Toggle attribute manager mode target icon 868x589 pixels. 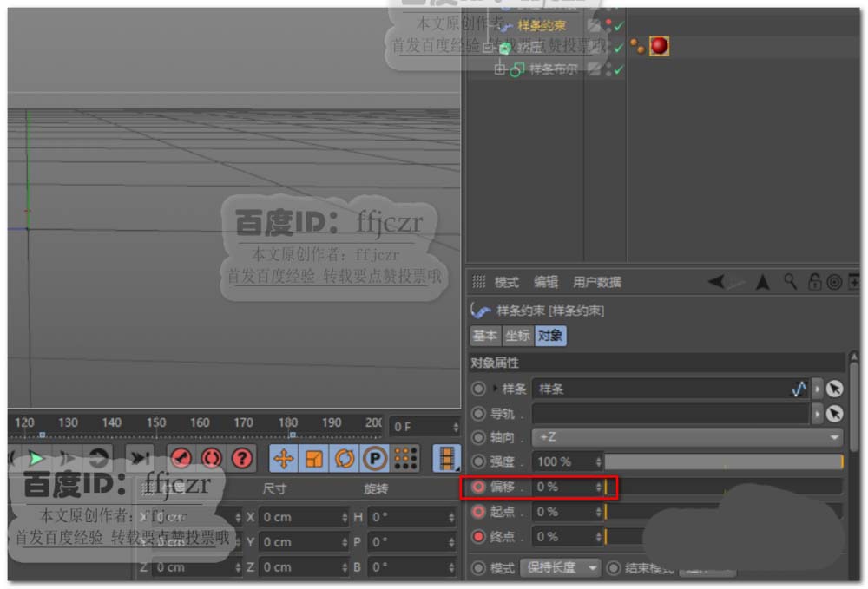pos(834,283)
